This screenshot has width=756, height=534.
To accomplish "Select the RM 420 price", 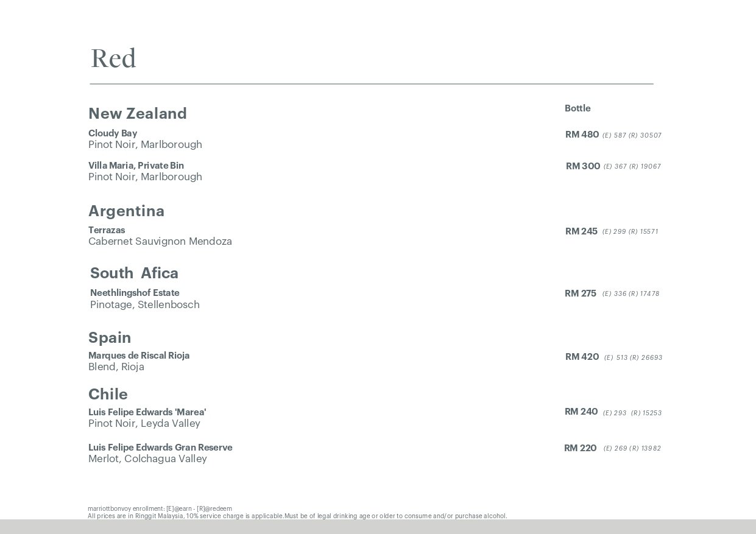I will coord(582,357).
